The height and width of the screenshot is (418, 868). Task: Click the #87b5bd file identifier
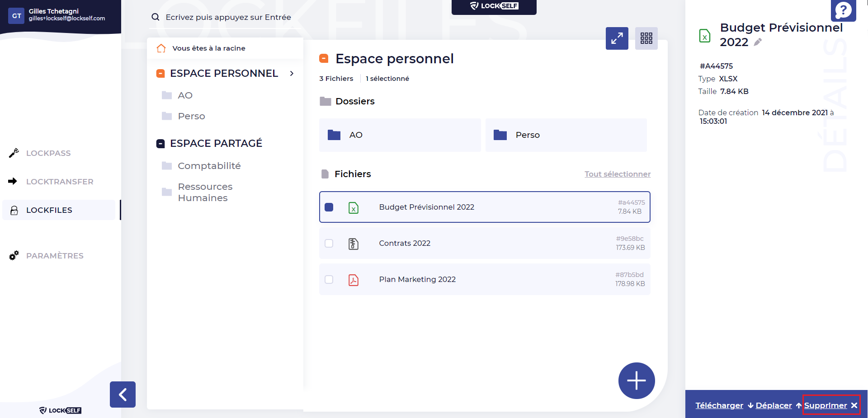(x=629, y=275)
